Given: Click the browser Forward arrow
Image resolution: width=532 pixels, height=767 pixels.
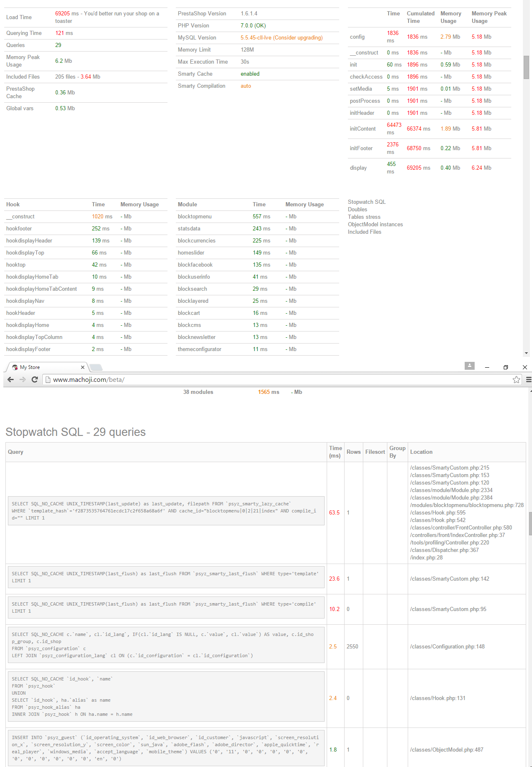Looking at the screenshot, I should point(23,379).
